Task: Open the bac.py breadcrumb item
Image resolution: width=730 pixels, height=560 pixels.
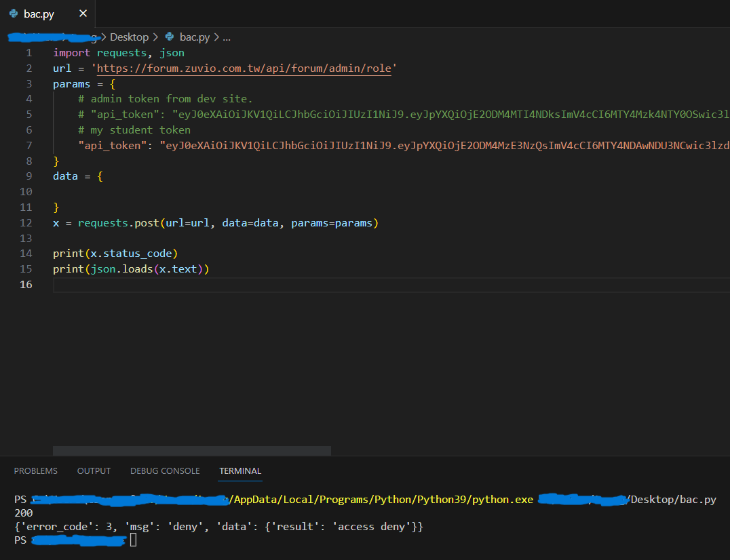Action: click(195, 37)
